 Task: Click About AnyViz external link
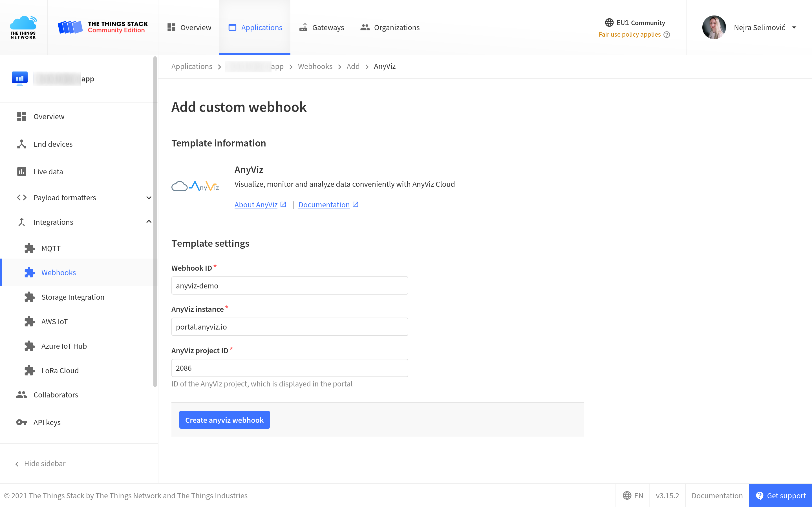pos(260,204)
